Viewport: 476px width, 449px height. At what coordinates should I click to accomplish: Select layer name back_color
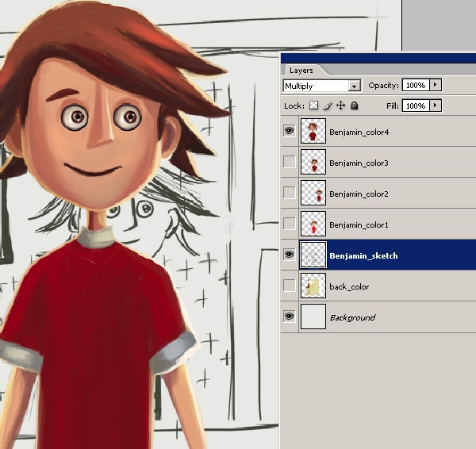pyautogui.click(x=349, y=287)
